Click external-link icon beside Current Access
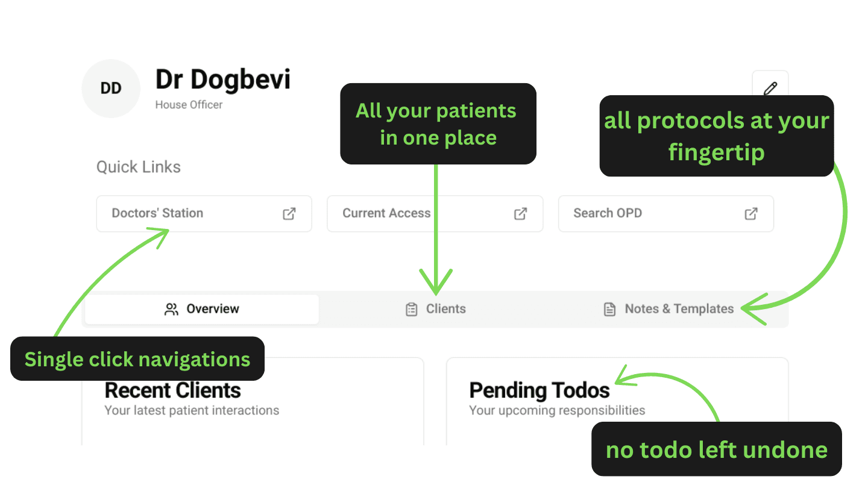 tap(520, 213)
